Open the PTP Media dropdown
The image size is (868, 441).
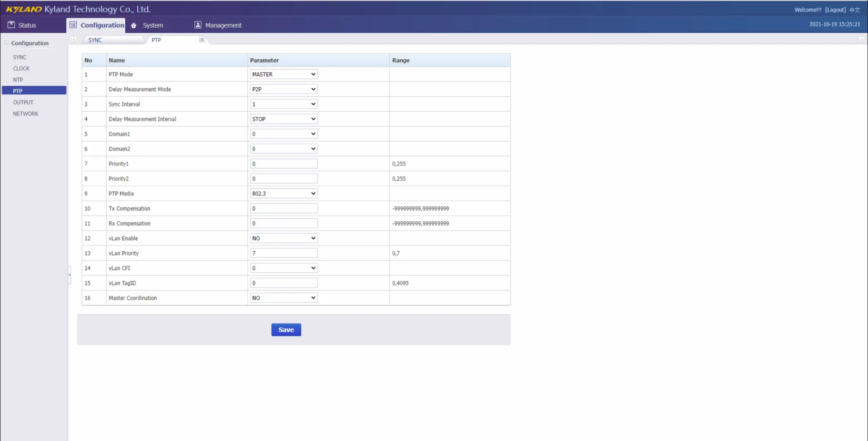point(284,194)
